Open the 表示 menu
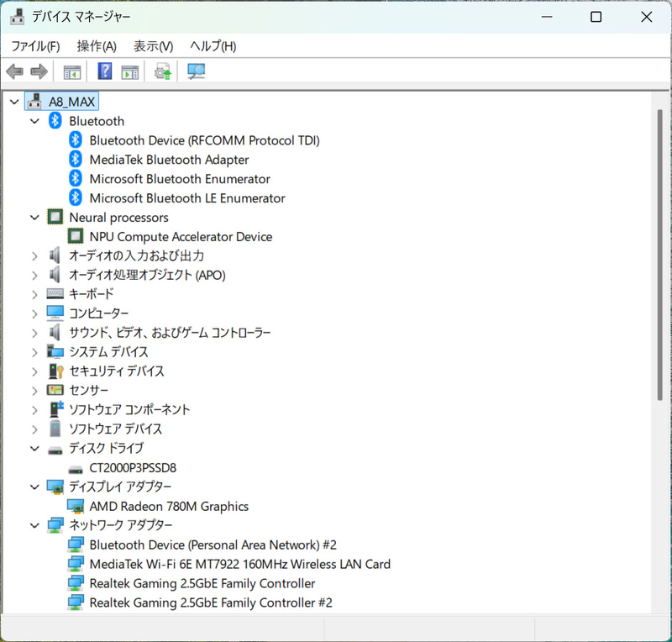This screenshot has height=642, width=672. [152, 46]
